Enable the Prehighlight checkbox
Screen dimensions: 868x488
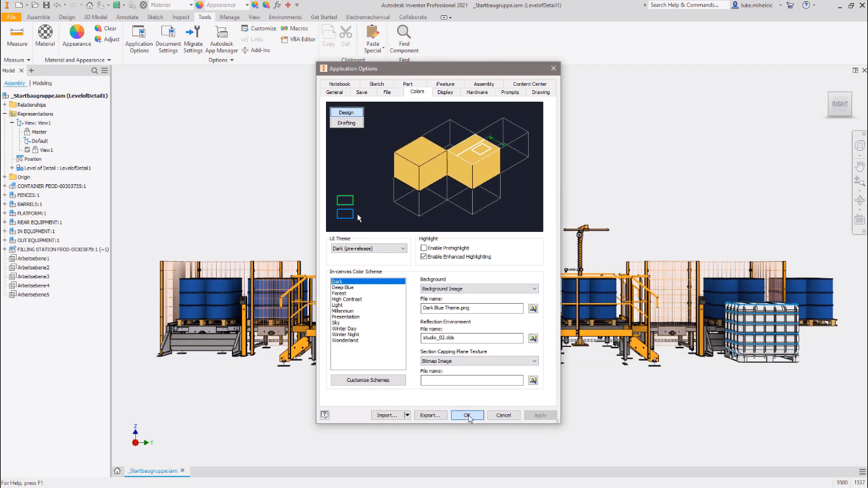click(424, 248)
